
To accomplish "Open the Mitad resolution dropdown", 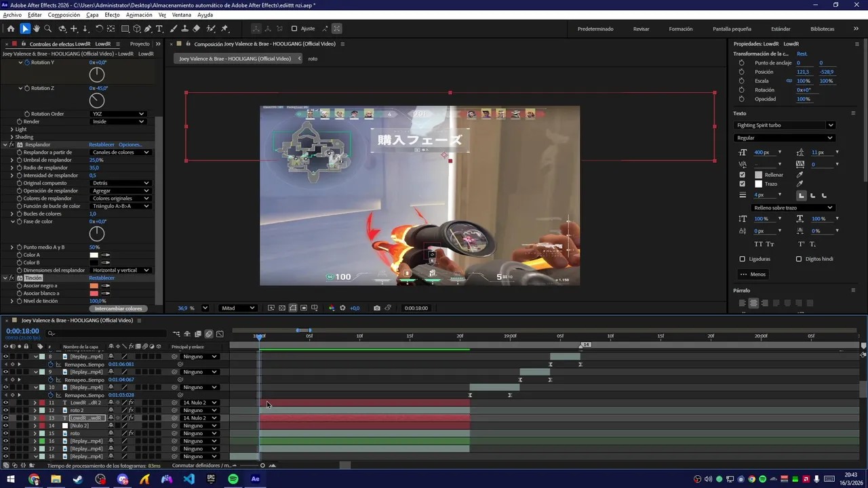I will [x=237, y=308].
